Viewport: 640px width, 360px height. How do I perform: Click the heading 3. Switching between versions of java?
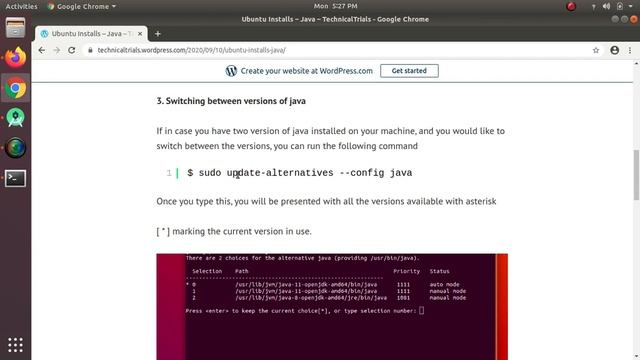coord(231,101)
